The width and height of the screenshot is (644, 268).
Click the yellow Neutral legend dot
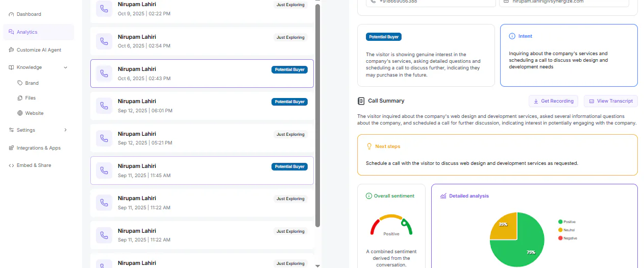tap(560, 230)
